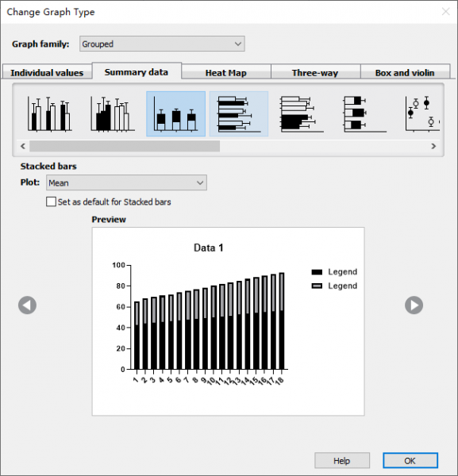Pick the horizontal separated bars icon
This screenshot has width=458, height=476.
[x=302, y=113]
